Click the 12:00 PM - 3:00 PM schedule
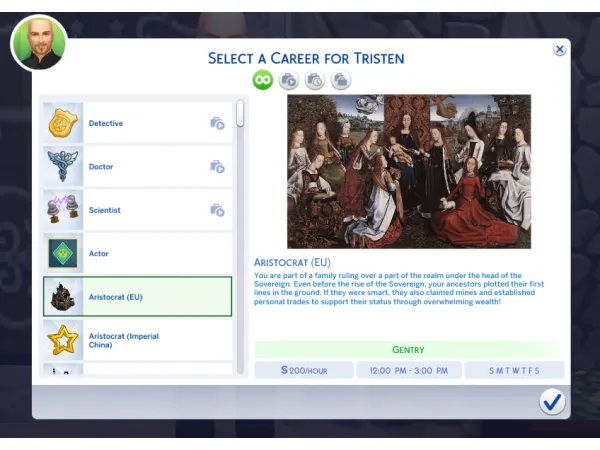 [409, 370]
